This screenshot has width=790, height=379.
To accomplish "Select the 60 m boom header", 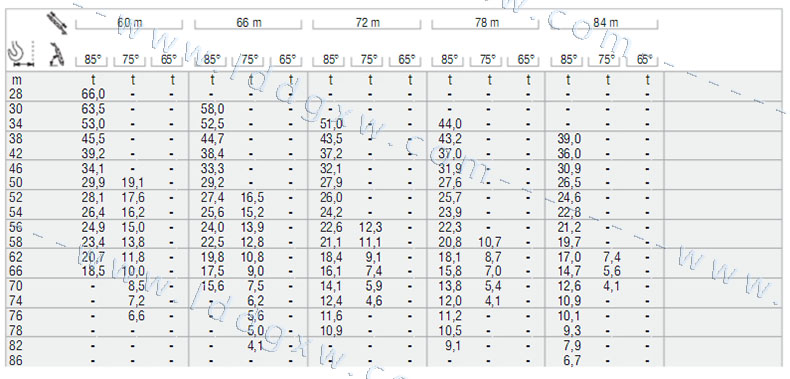I will (x=129, y=23).
